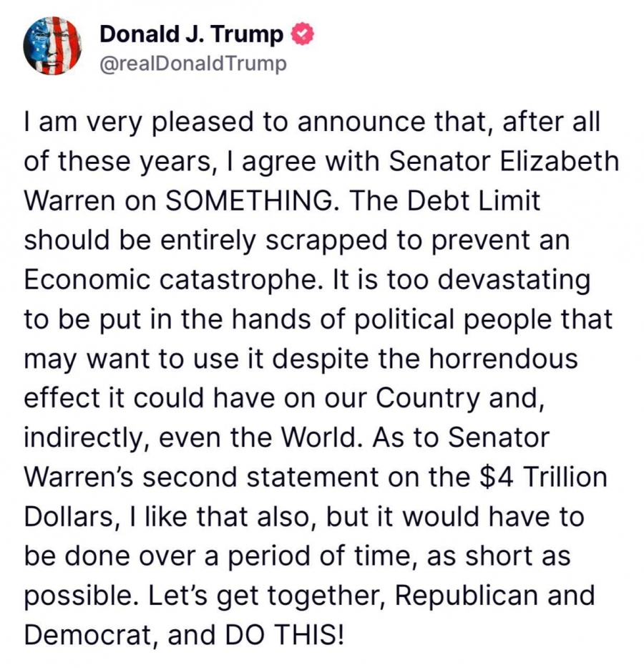Click "Senator Elizabeth" in the post text
This screenshot has height=668, width=644.
click(504, 161)
